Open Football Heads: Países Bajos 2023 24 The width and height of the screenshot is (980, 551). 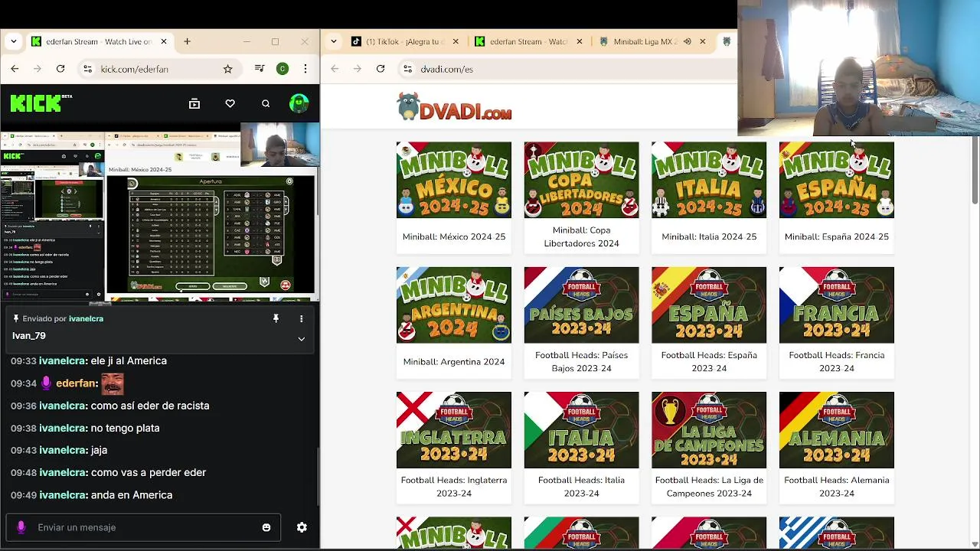(581, 361)
